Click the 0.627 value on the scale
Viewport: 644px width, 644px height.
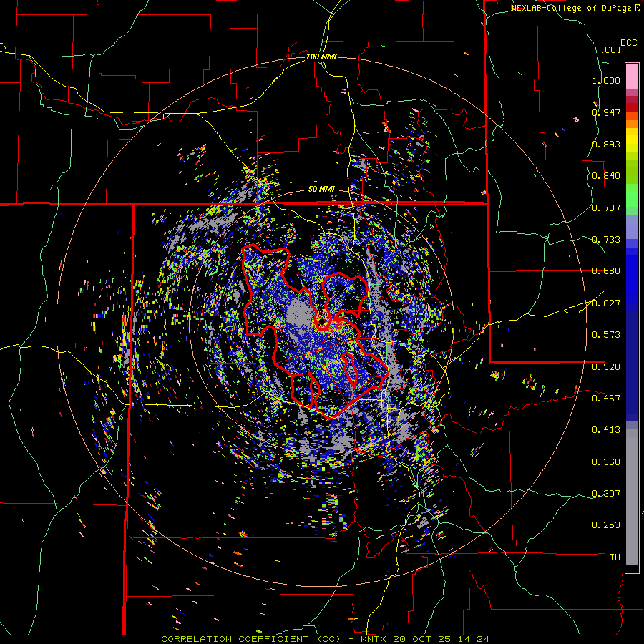[606, 303]
